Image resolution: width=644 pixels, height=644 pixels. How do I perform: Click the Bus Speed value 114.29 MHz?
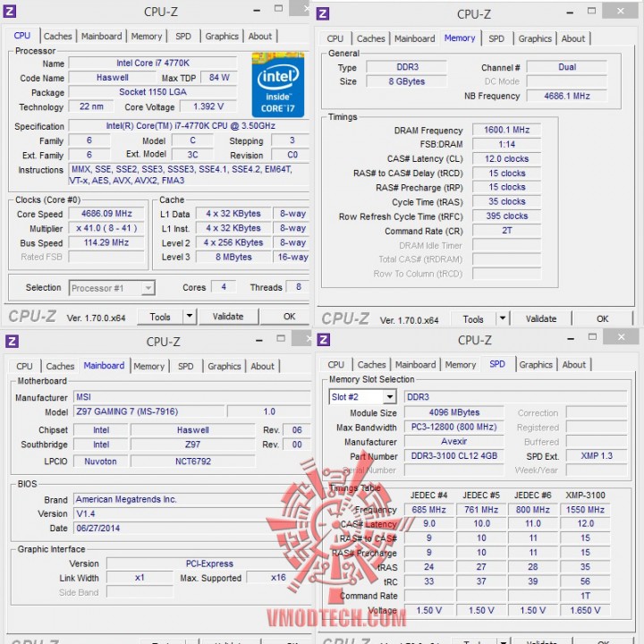[106, 242]
